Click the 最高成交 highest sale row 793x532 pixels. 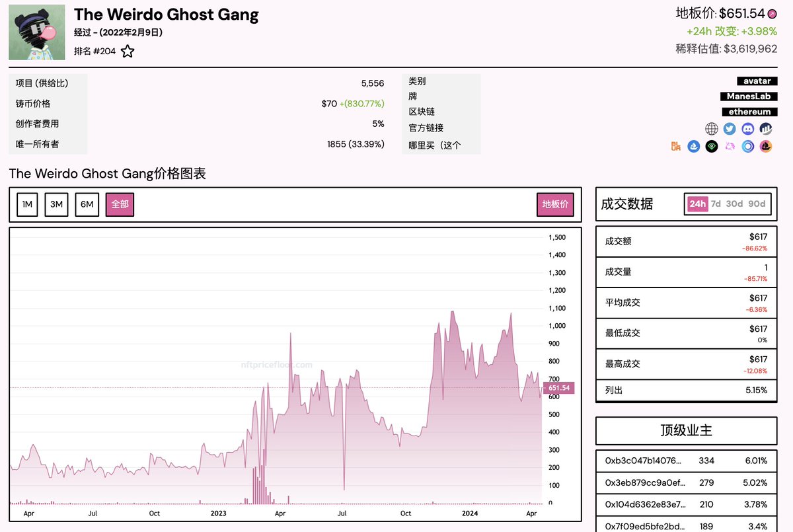click(x=687, y=363)
